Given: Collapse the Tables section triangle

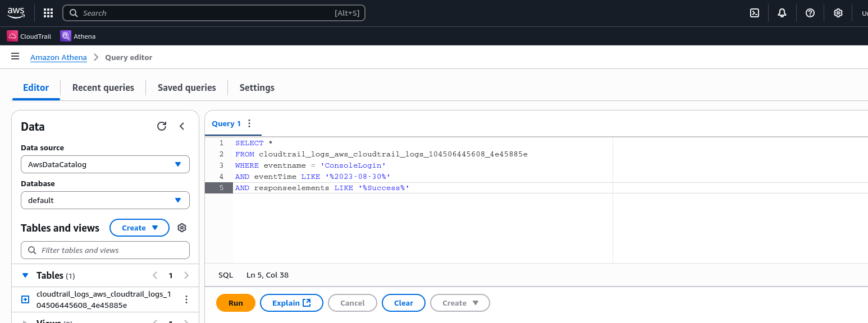Looking at the screenshot, I should pyautogui.click(x=25, y=275).
